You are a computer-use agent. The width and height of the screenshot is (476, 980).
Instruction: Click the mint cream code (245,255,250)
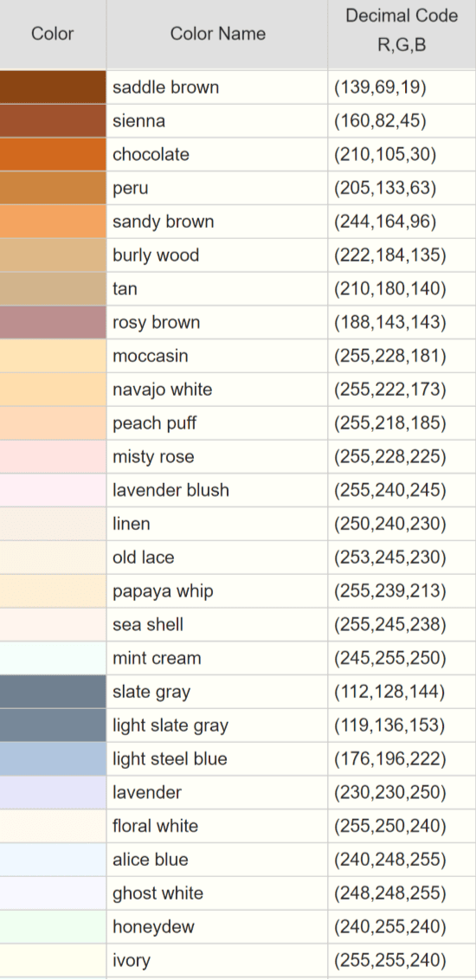tap(390, 658)
